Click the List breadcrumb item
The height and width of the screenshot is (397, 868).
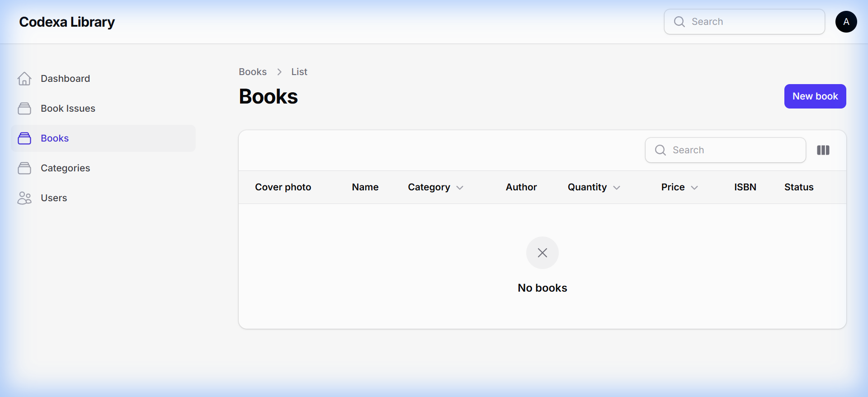[x=299, y=72]
